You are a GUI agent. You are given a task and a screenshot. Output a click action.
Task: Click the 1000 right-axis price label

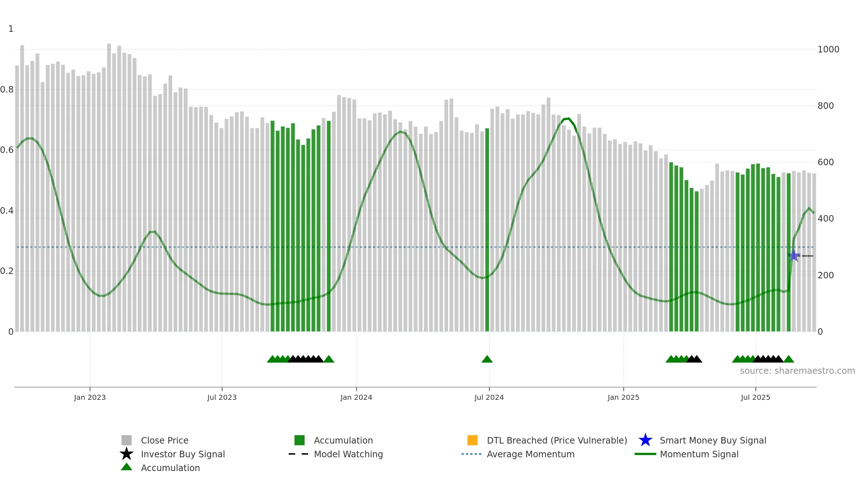coord(829,50)
